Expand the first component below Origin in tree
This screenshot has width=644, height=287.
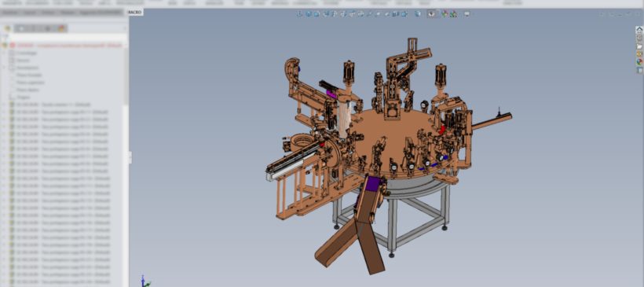pyautogui.click(x=4, y=105)
